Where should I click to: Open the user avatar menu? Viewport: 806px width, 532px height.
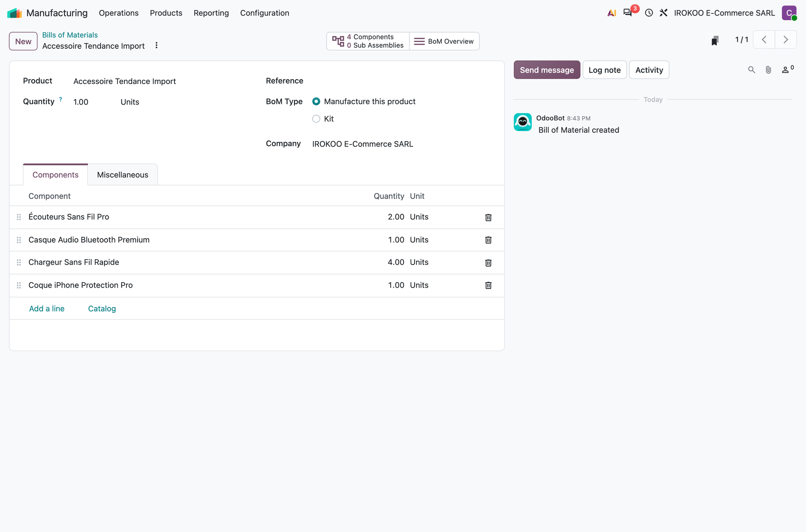(789, 13)
